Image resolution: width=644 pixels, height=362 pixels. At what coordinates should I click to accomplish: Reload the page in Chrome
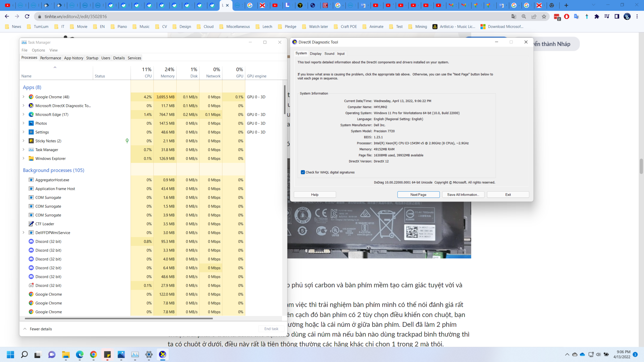(27, 16)
